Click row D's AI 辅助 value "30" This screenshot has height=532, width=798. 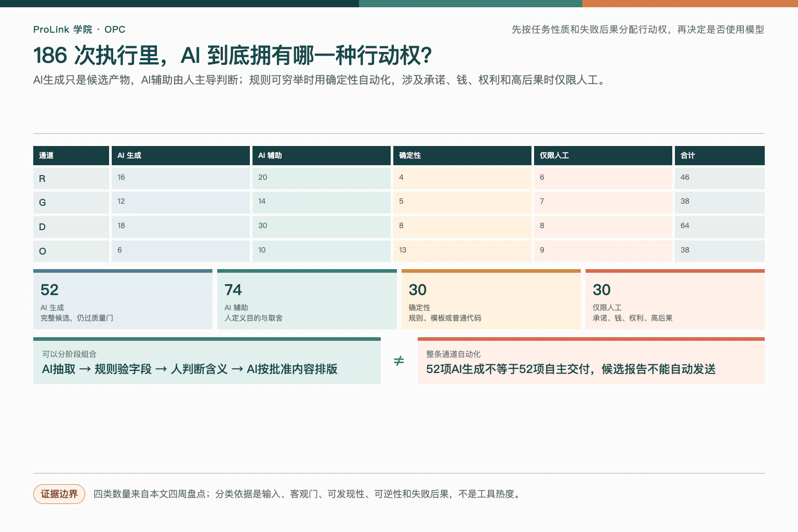point(262,225)
